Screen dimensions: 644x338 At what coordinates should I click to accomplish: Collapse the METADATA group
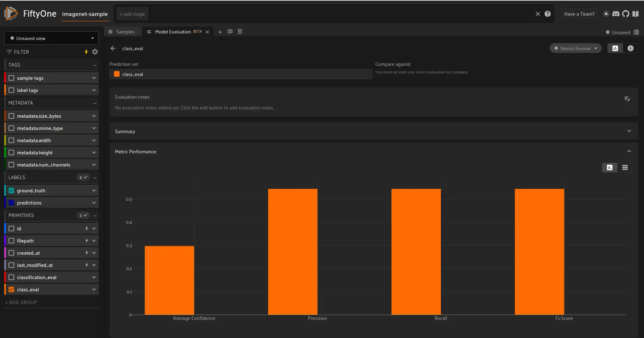[x=95, y=103]
